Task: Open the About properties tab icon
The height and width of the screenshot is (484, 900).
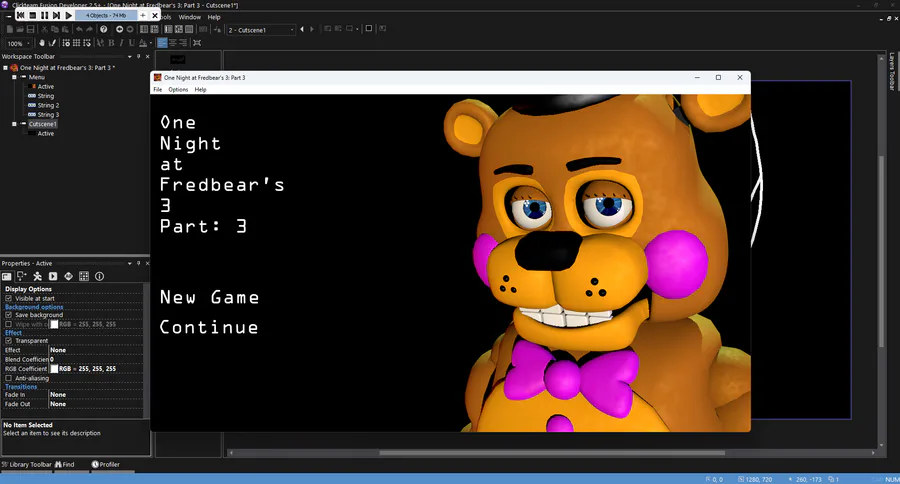Action: point(99,276)
